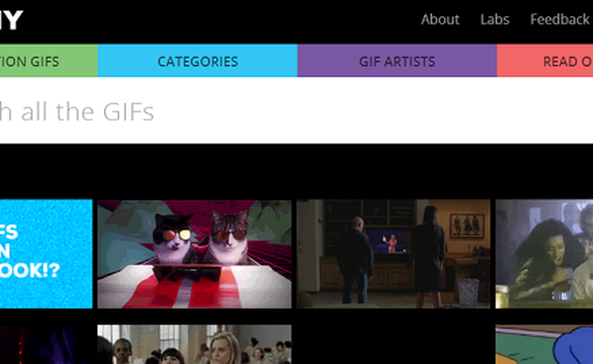Select the GIF Artists tab

[397, 60]
